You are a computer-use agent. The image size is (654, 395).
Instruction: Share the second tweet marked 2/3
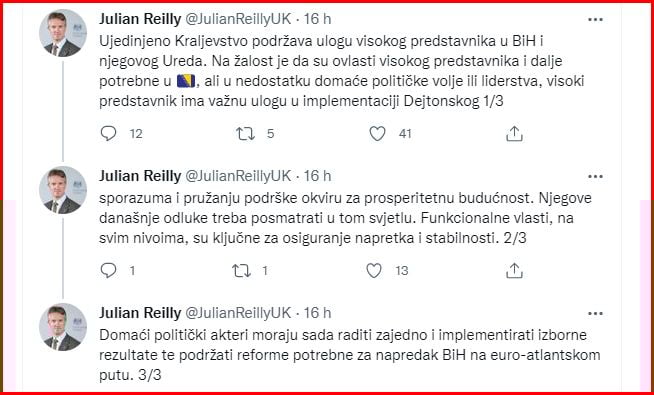click(x=514, y=271)
